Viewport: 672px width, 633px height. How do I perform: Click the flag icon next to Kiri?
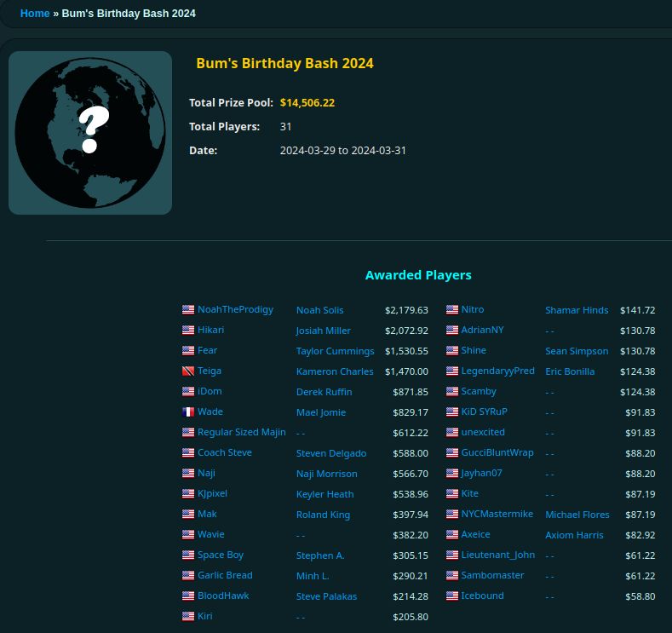click(188, 616)
